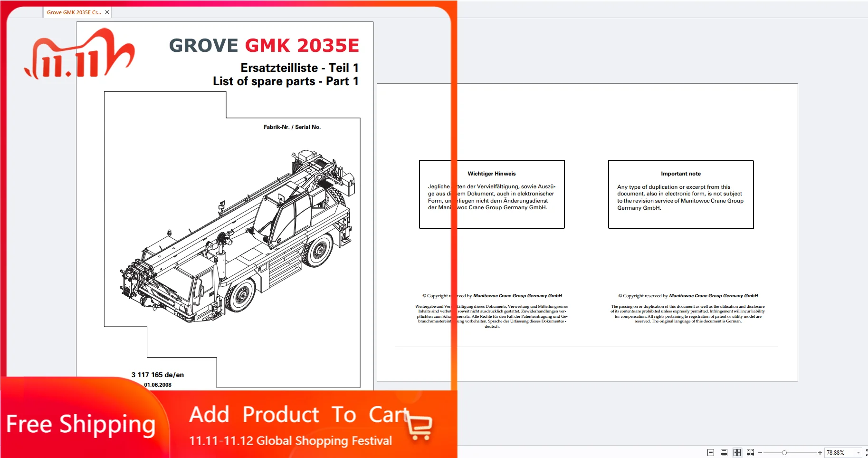Screen dimensions: 868x458
Task: Enable continuous scrolling page layout
Action: click(x=724, y=453)
